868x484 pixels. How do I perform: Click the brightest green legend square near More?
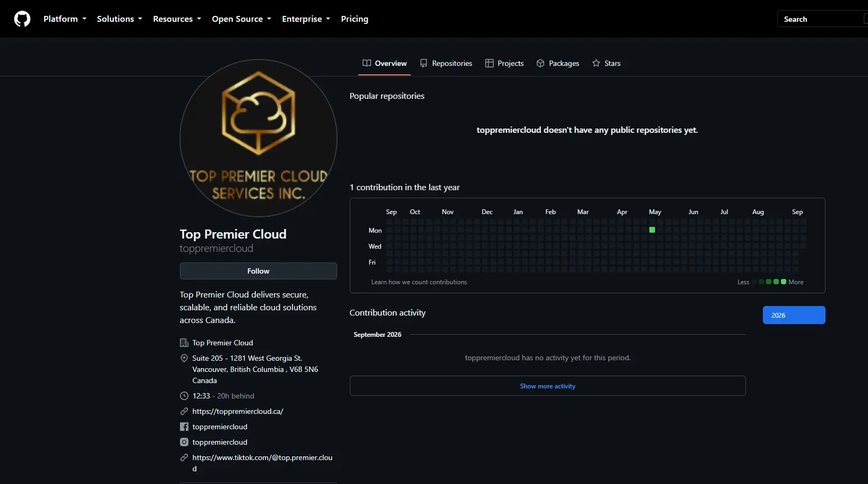(x=784, y=282)
